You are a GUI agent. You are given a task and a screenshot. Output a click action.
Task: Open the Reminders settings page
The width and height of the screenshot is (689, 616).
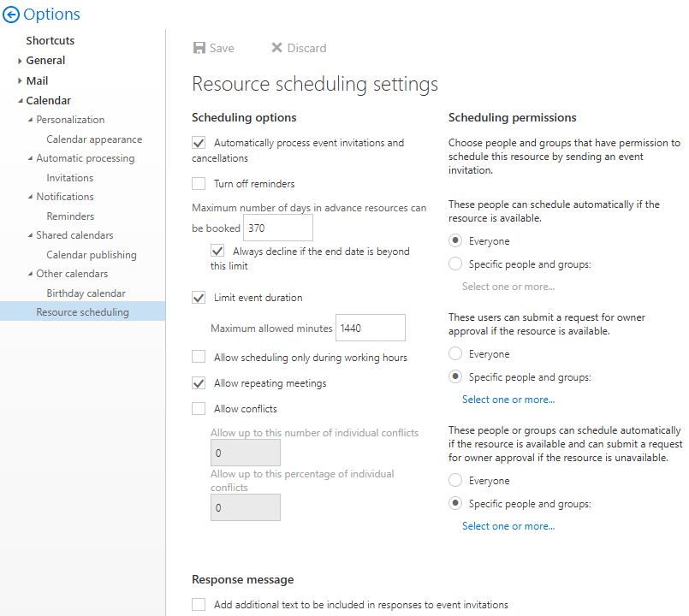click(x=69, y=216)
